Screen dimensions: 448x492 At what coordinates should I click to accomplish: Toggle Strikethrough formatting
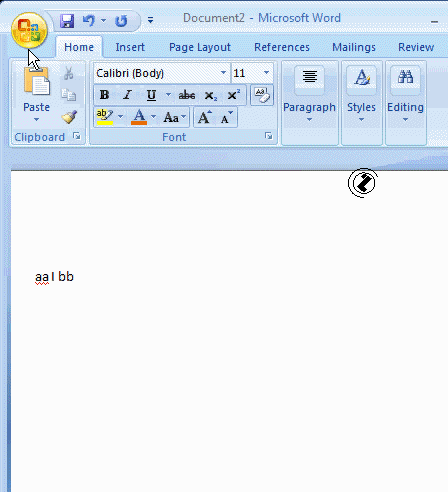pyautogui.click(x=187, y=95)
